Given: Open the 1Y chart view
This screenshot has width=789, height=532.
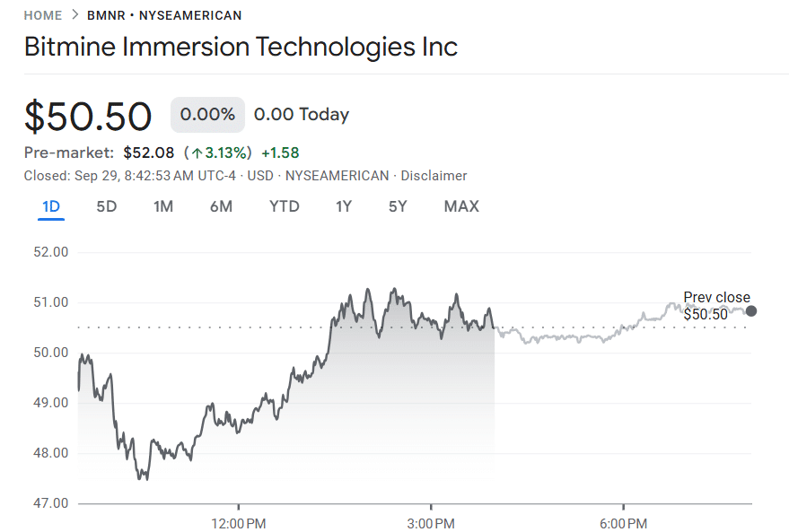Looking at the screenshot, I should tap(344, 206).
